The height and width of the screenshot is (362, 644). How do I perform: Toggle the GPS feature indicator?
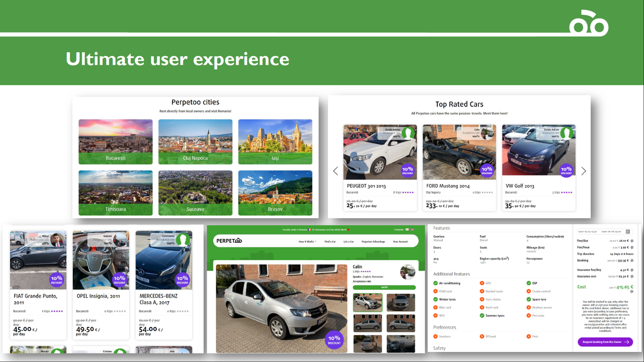click(482, 283)
